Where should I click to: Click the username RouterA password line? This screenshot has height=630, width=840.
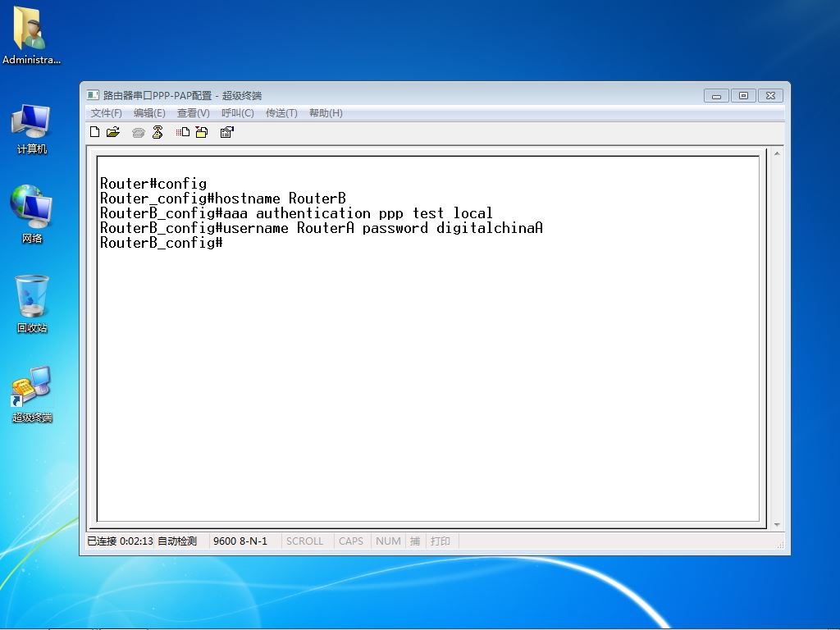click(x=322, y=228)
